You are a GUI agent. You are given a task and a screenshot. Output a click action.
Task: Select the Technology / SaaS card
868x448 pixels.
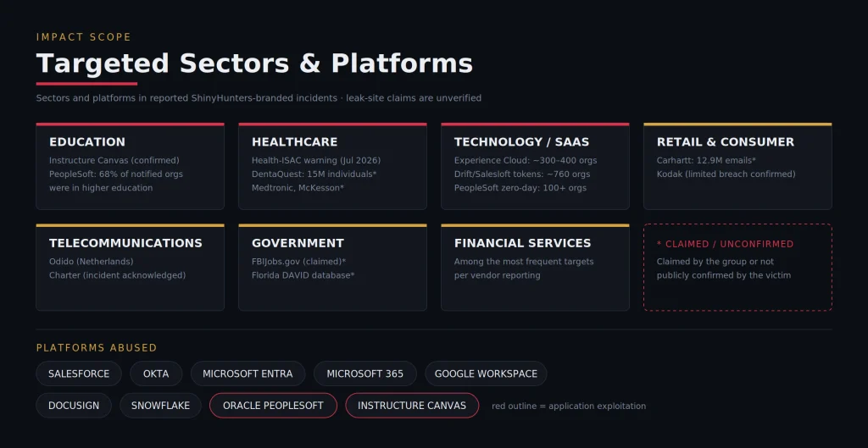[536, 166]
